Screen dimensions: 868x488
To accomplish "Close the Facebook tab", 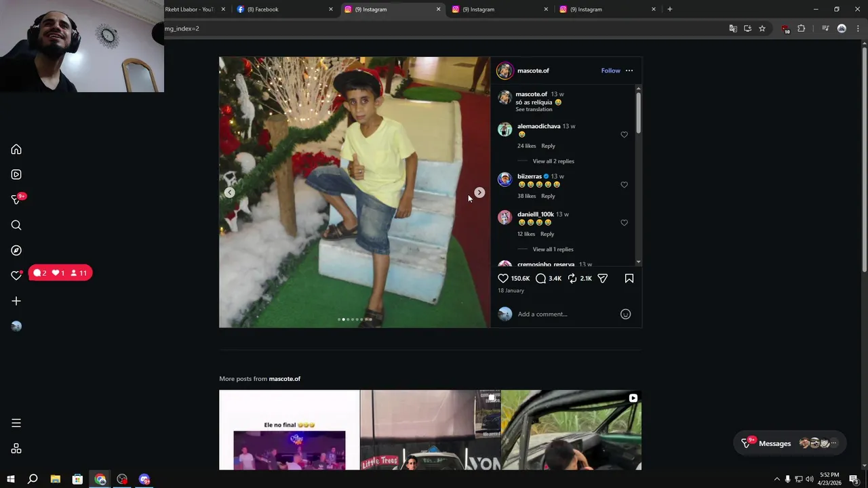I will tap(331, 9).
